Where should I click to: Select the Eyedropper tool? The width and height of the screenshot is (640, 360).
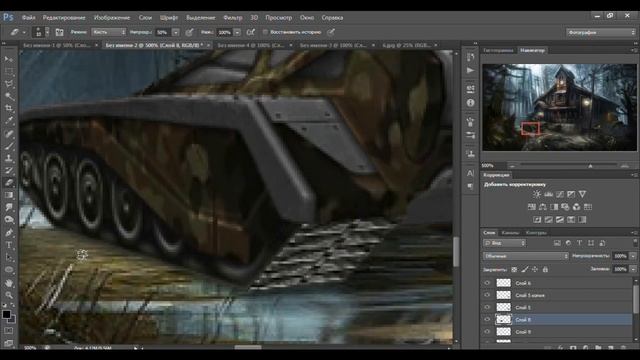(9, 121)
